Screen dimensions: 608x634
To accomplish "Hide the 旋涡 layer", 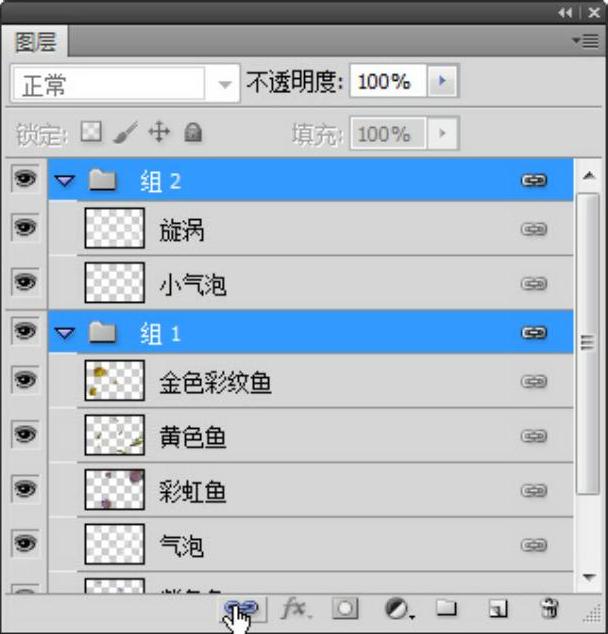I will [24, 229].
